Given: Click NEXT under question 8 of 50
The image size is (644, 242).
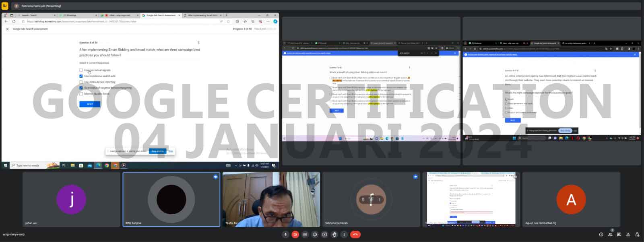Looking at the screenshot, I should (90, 104).
